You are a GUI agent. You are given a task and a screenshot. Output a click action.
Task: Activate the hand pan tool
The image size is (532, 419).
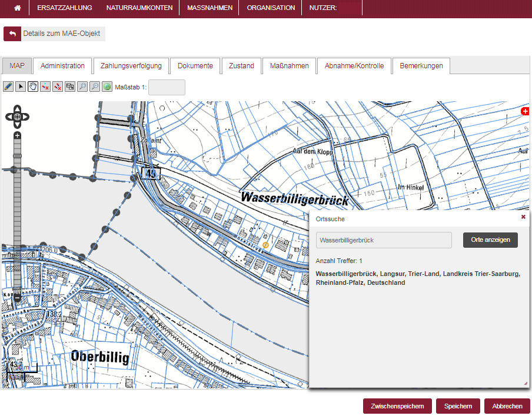click(33, 87)
